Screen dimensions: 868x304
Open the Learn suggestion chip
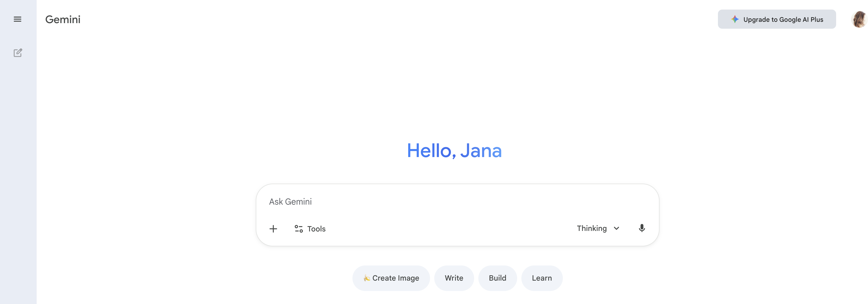pos(542,278)
